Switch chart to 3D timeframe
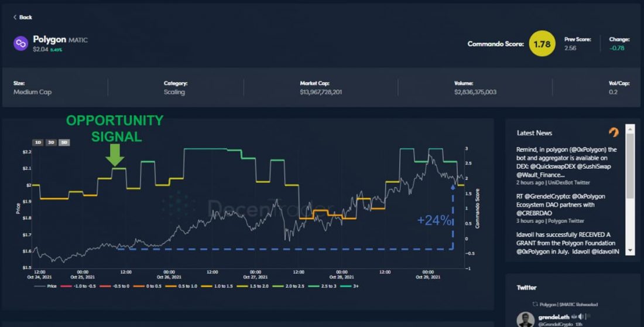The image size is (644, 327). [x=51, y=142]
